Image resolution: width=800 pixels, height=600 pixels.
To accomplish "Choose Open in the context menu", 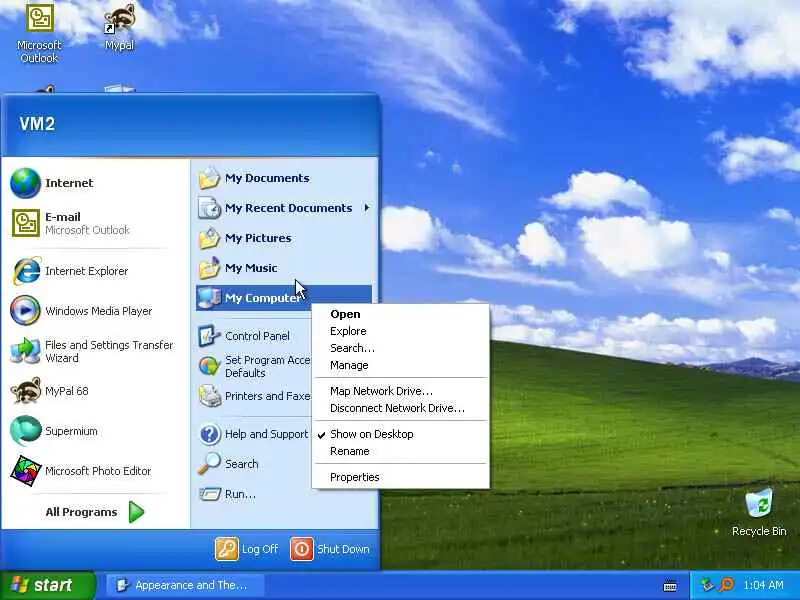I will 401,314.
